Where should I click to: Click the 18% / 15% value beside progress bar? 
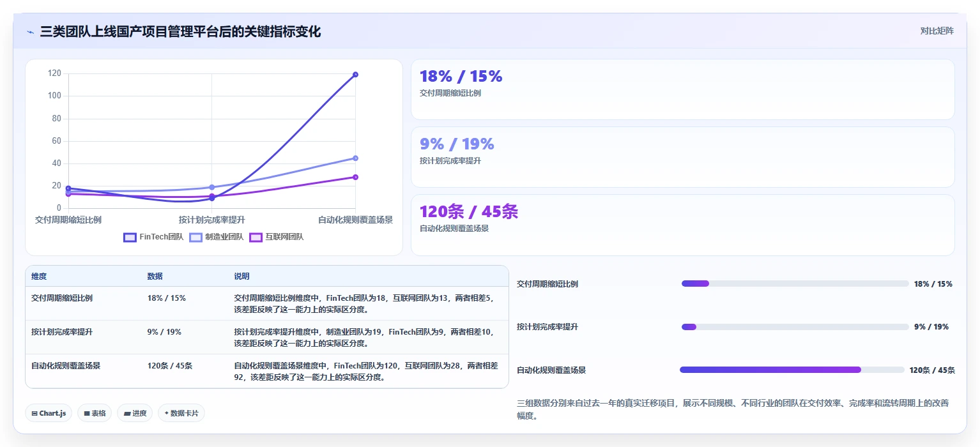(x=933, y=284)
